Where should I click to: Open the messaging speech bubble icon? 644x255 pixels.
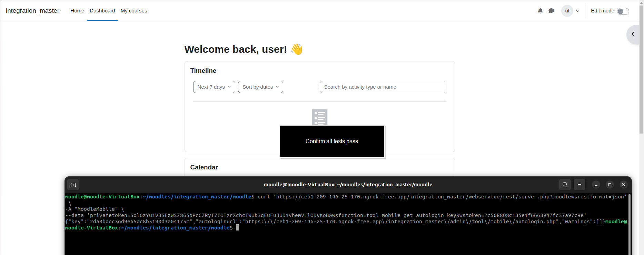point(551,11)
